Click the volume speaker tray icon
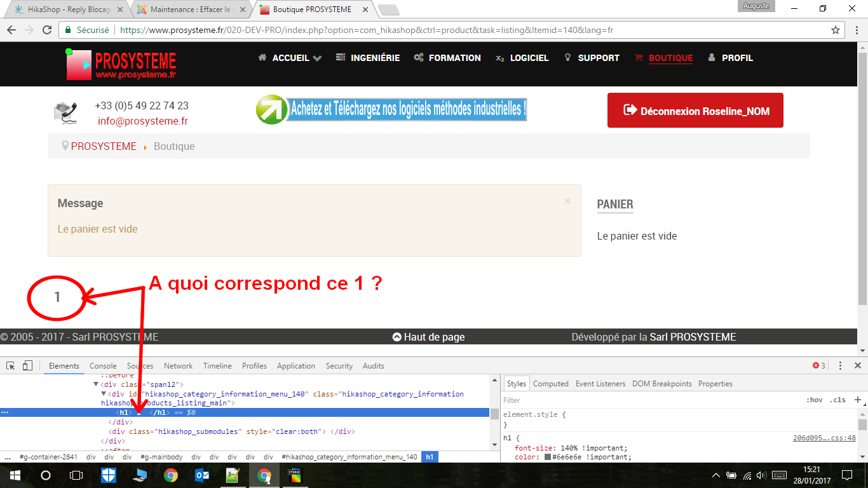Viewport: 868px width, 488px height. (762, 475)
